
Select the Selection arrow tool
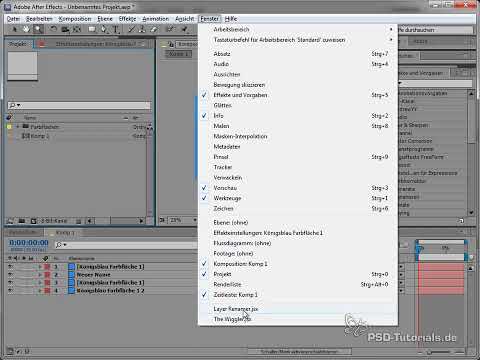[14, 29]
